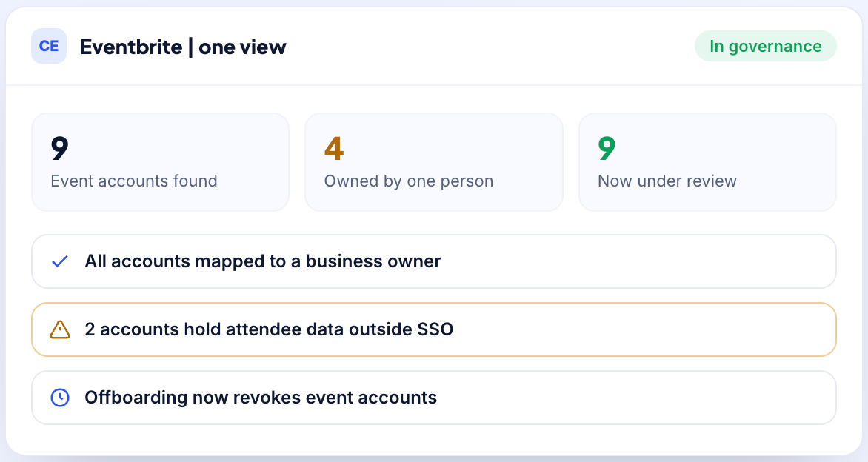Click the orange warning triangle icon
The width and height of the screenshot is (868, 462).
pos(60,329)
